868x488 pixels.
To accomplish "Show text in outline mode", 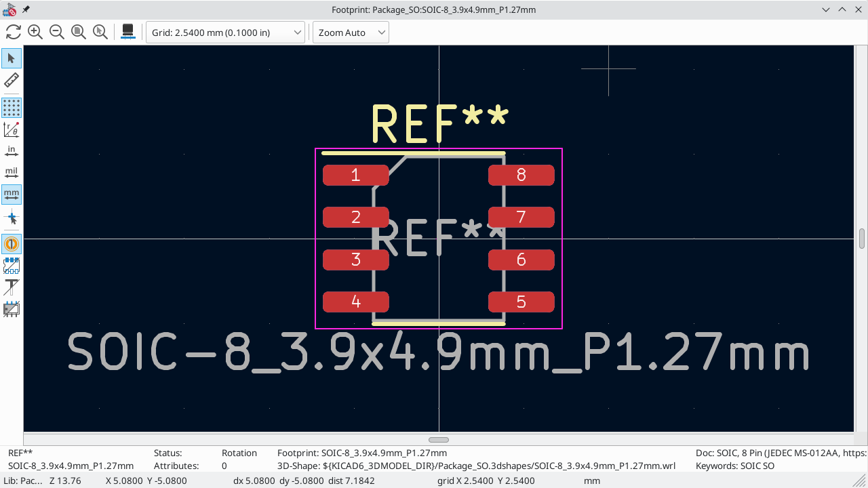I will tap(12, 287).
